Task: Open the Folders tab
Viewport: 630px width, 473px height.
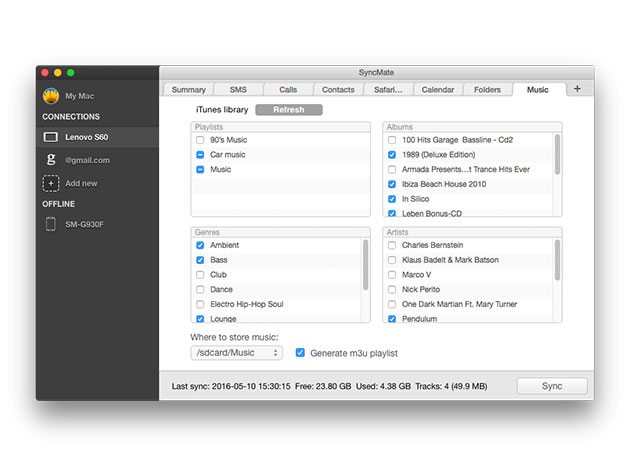Action: point(487,90)
